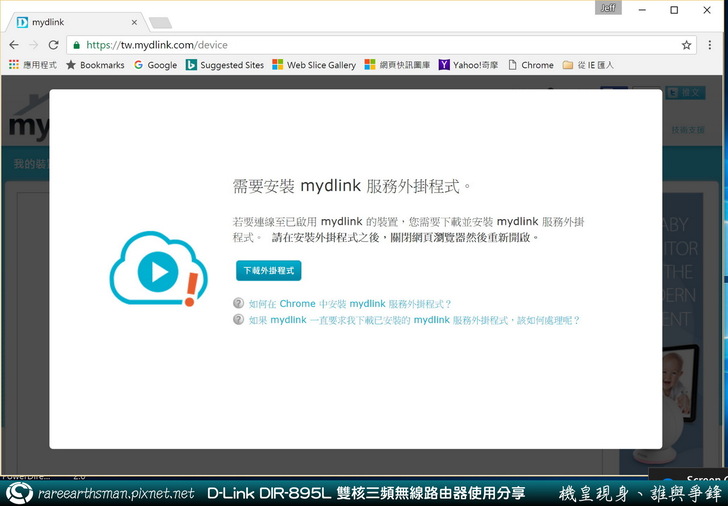The image size is (728, 506).
Task: Click the question mark icon beside the repeated download help
Action: (x=239, y=320)
